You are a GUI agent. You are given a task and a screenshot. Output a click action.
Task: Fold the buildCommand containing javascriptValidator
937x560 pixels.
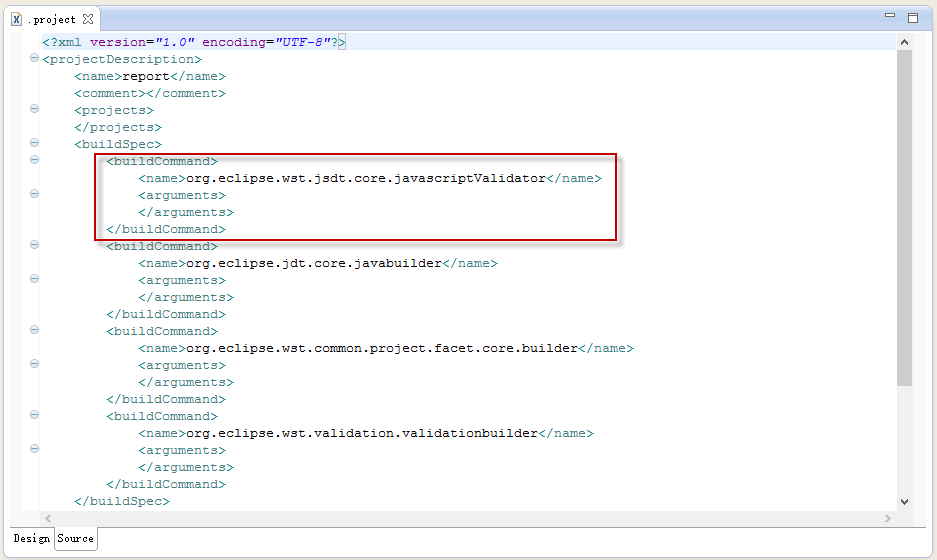35,161
